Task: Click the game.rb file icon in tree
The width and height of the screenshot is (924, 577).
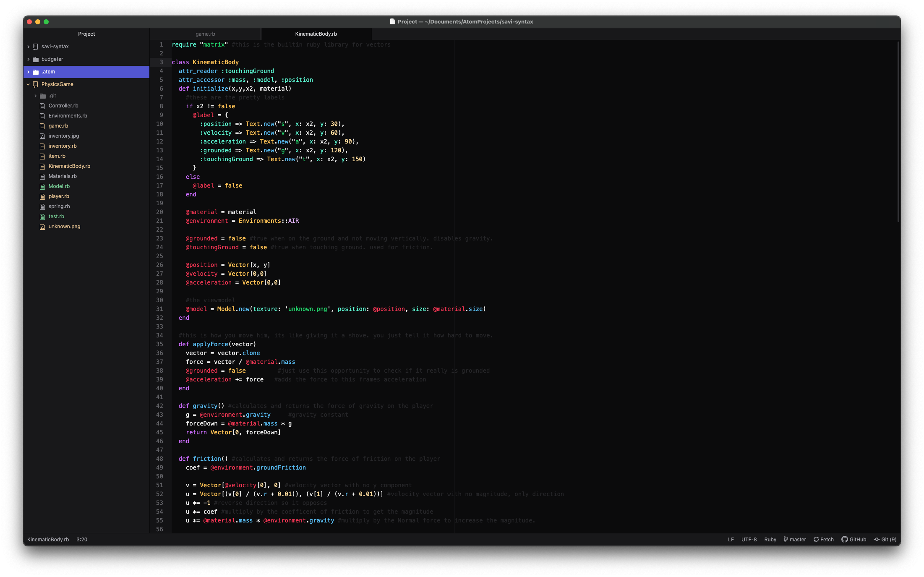Action: [42, 126]
